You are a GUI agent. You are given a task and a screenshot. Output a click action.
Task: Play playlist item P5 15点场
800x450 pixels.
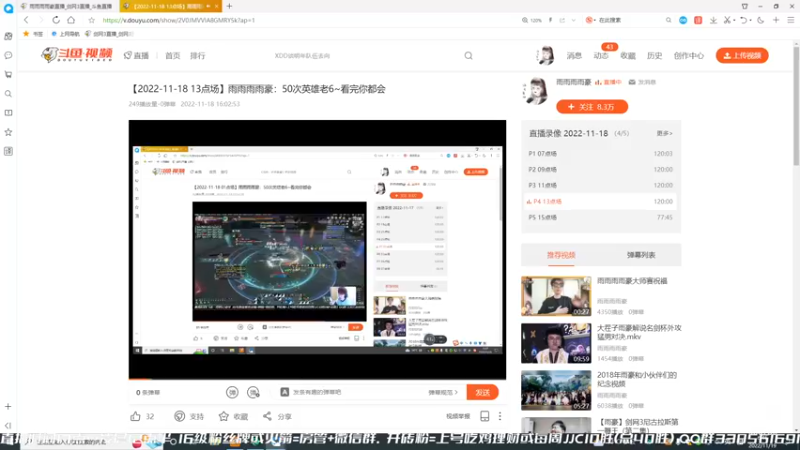point(601,217)
